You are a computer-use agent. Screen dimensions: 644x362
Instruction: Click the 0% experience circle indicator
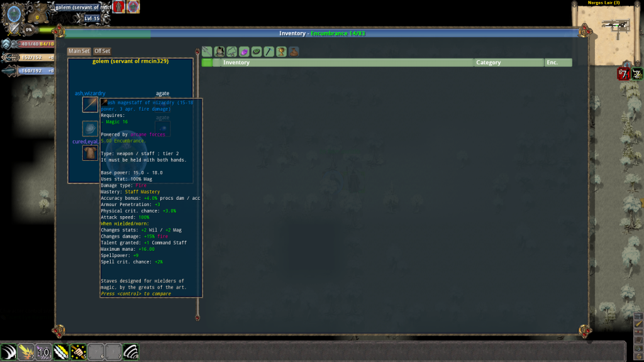tap(29, 30)
